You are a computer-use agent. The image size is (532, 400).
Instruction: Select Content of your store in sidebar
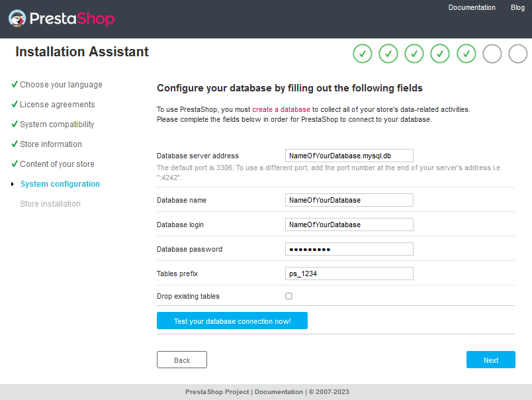pos(58,164)
